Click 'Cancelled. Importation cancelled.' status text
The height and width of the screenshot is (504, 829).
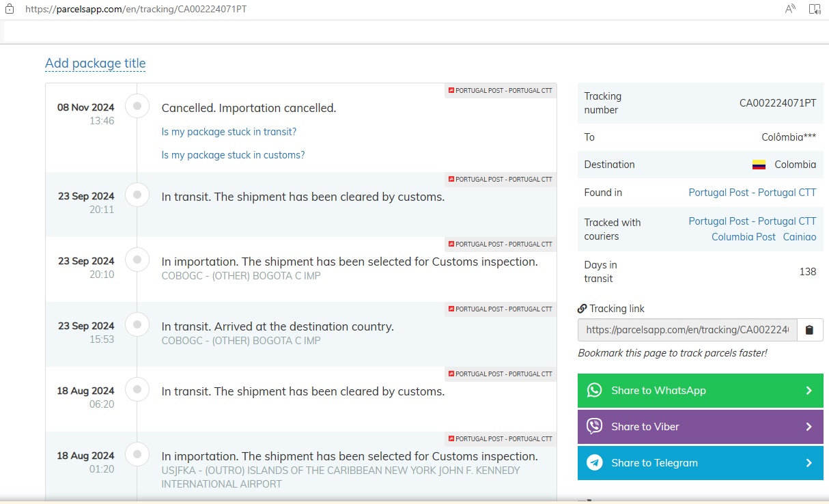tap(249, 108)
